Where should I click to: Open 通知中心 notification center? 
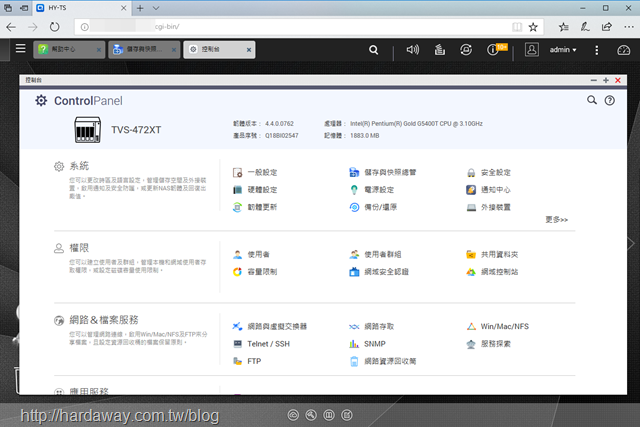click(x=489, y=190)
